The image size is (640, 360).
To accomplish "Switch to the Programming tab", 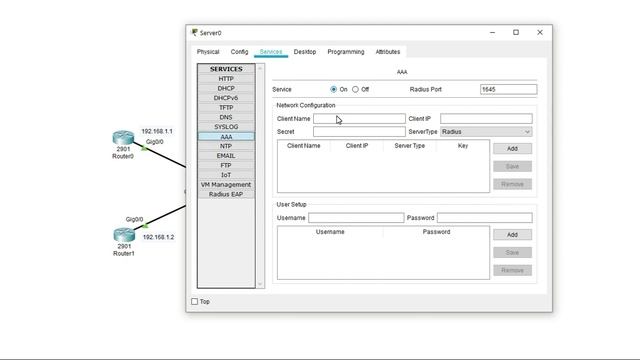I will pyautogui.click(x=346, y=52).
